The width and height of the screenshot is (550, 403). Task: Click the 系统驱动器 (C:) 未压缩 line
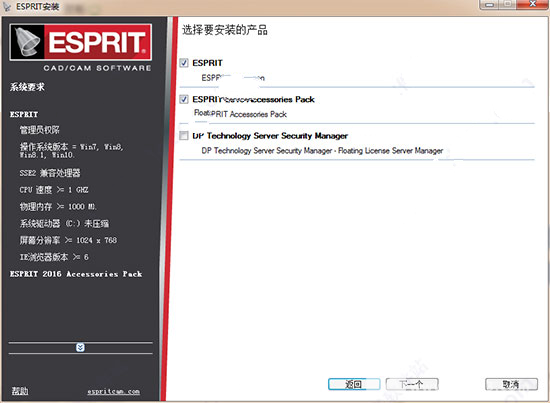click(x=64, y=223)
